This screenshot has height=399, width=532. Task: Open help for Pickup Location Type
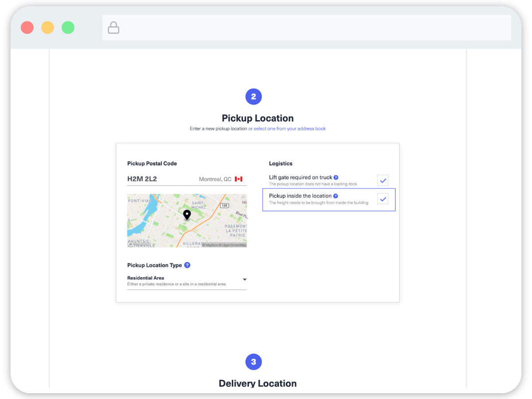187,265
